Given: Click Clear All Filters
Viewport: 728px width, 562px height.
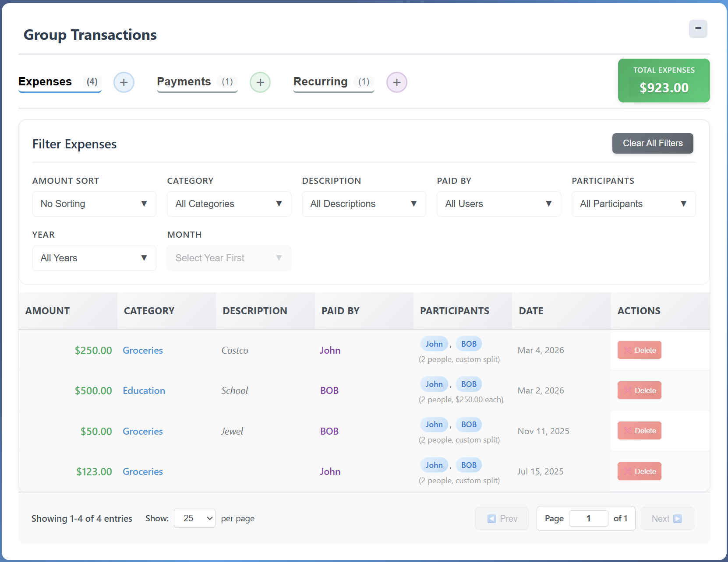Looking at the screenshot, I should [x=652, y=143].
